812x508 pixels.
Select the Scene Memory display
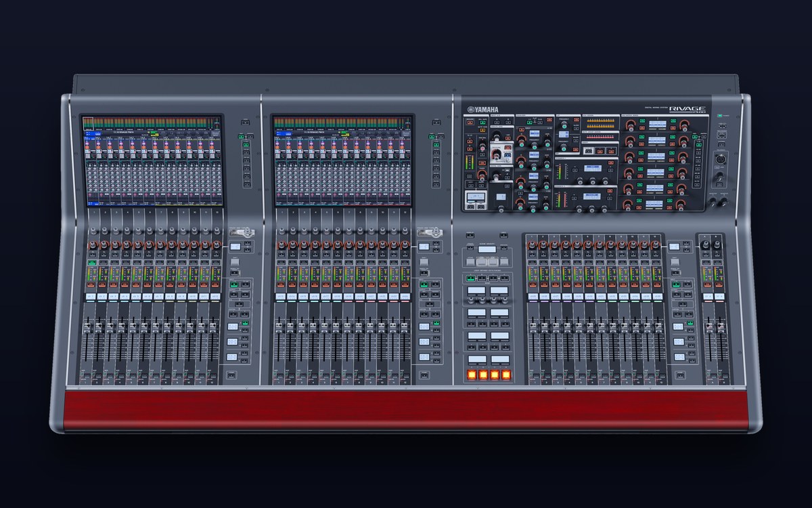(x=487, y=249)
